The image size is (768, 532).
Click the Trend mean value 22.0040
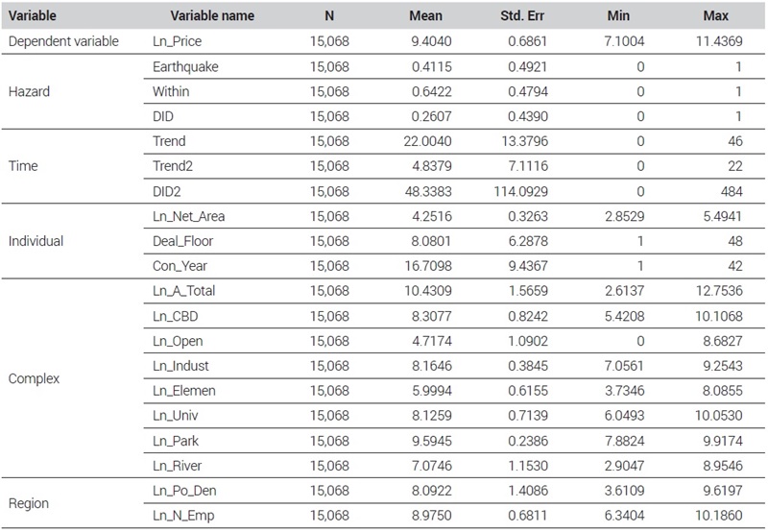click(427, 141)
